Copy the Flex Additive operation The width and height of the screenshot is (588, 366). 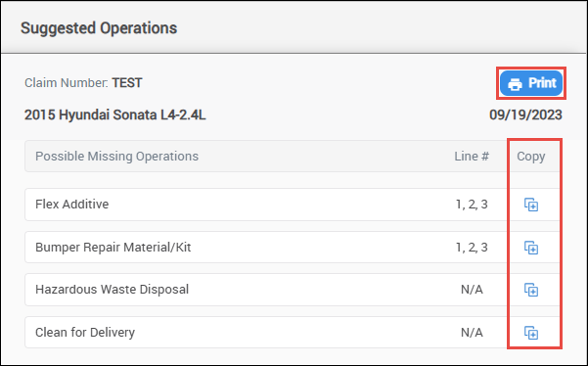[x=531, y=205]
